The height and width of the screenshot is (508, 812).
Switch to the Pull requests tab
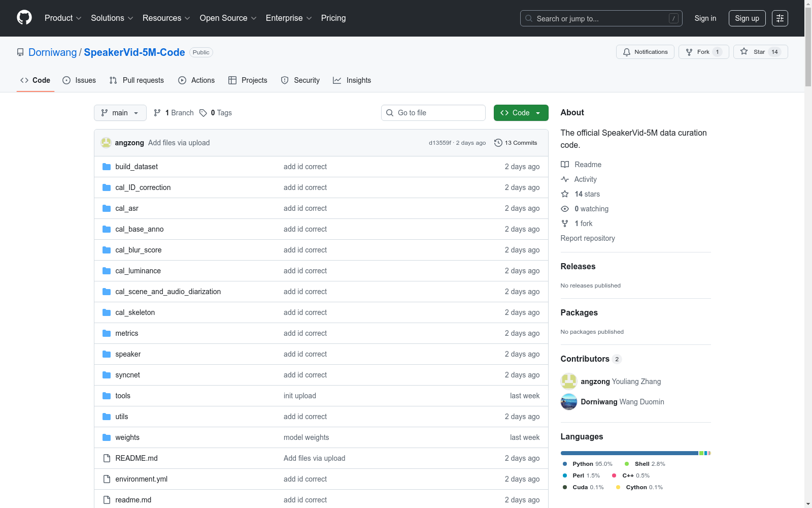[x=137, y=80]
